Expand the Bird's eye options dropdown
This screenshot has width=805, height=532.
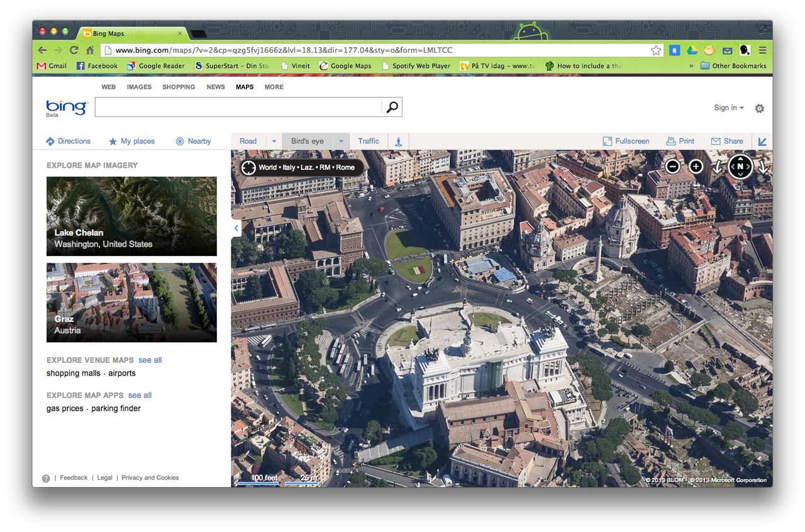(341, 141)
